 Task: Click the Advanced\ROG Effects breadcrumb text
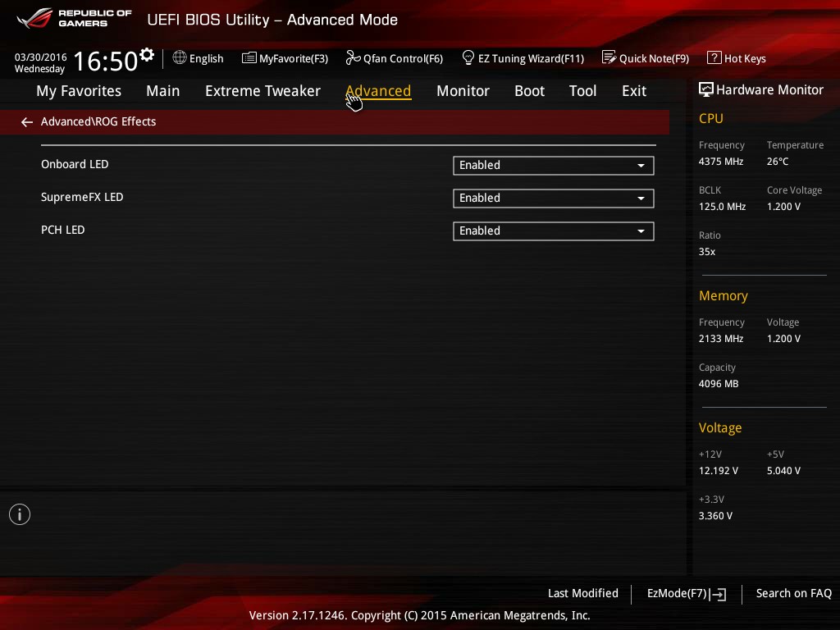(x=98, y=121)
